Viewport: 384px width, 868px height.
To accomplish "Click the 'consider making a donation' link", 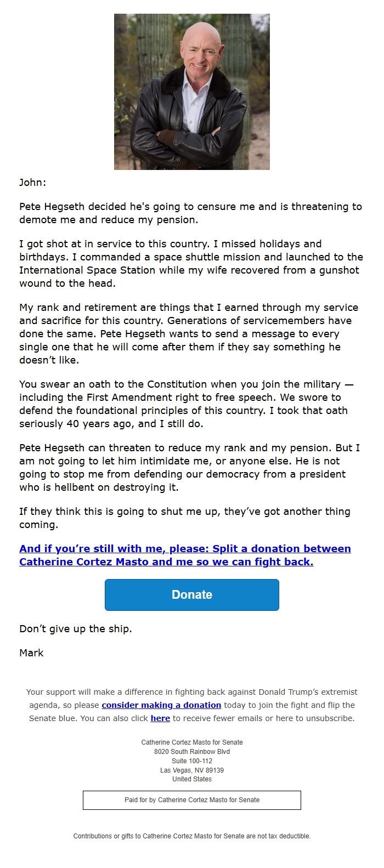I will tap(161, 705).
